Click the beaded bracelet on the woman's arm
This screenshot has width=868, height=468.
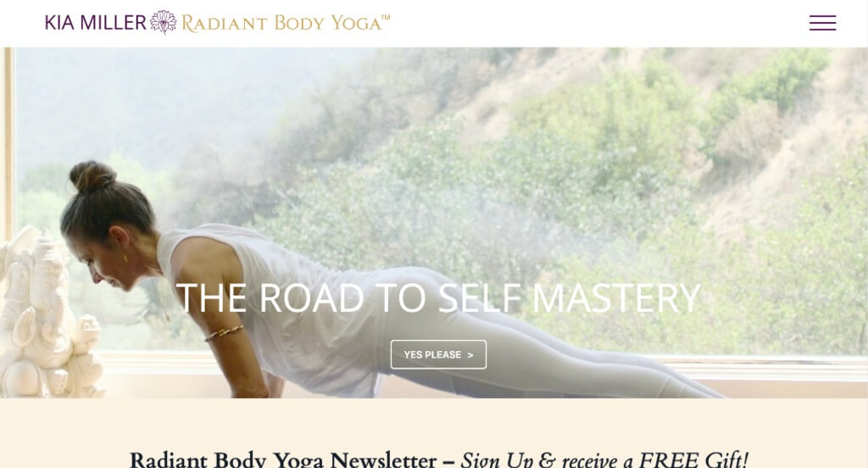tap(224, 332)
